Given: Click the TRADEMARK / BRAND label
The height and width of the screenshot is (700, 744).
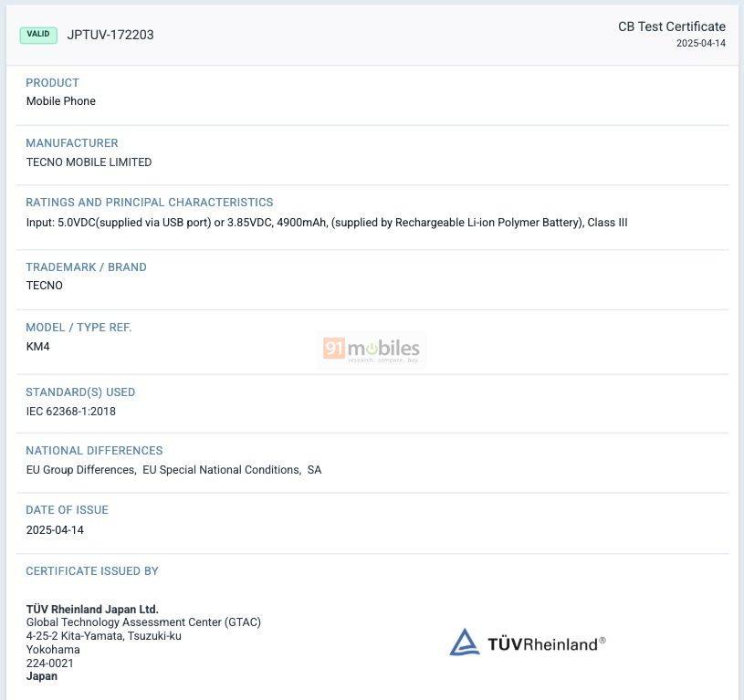Looking at the screenshot, I should pyautogui.click(x=86, y=267).
